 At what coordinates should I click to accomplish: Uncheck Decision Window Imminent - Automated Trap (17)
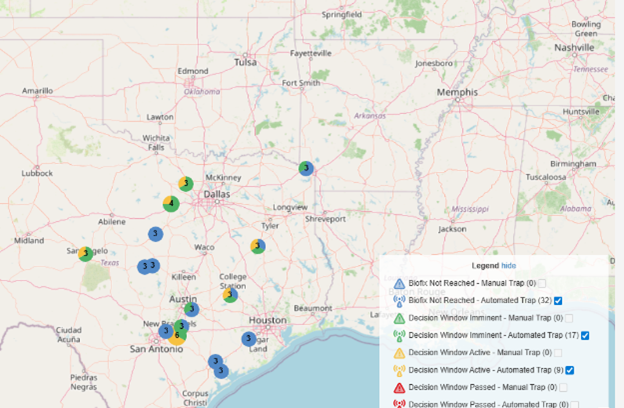pos(585,336)
